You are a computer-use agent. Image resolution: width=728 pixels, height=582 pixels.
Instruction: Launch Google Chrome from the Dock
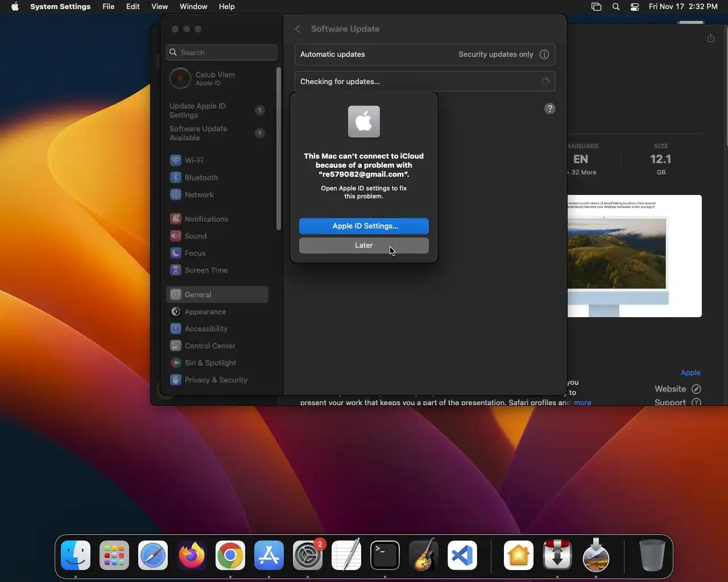230,555
